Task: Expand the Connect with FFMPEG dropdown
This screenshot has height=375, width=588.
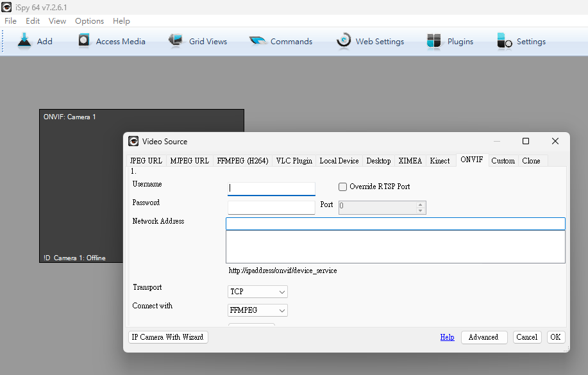Action: coord(258,310)
